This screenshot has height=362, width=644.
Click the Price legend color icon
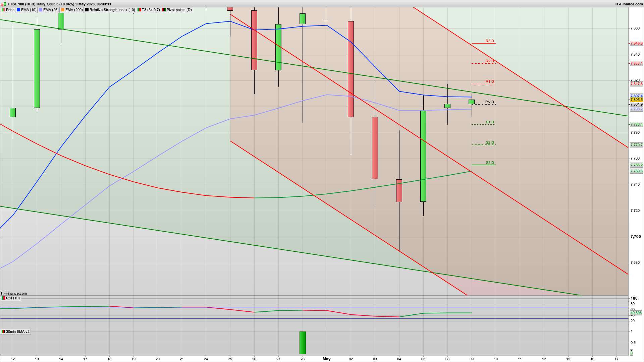tap(3, 10)
